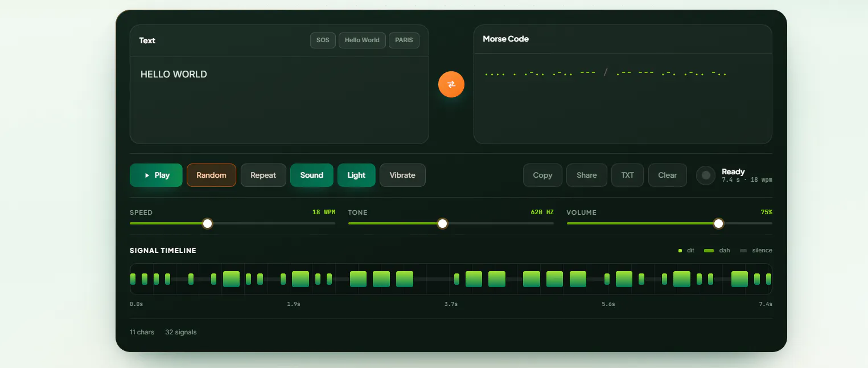This screenshot has height=368, width=868.
Task: Click the SPEED label
Action: point(141,212)
